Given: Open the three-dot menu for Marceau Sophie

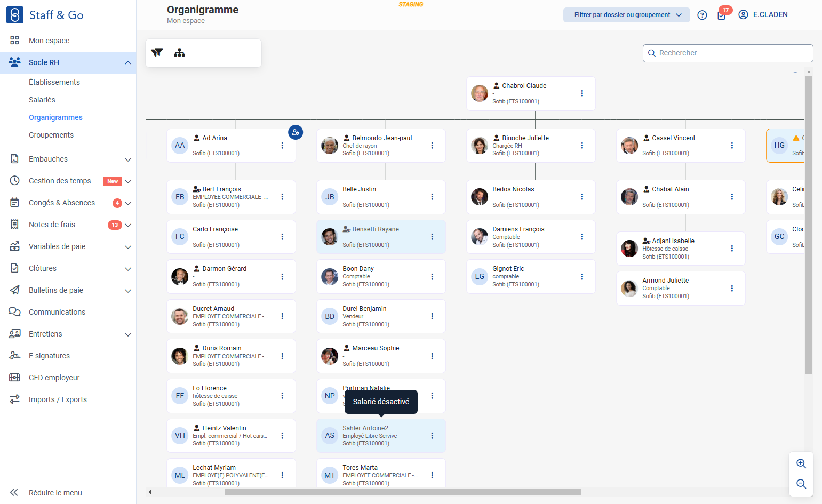Looking at the screenshot, I should pyautogui.click(x=432, y=356).
